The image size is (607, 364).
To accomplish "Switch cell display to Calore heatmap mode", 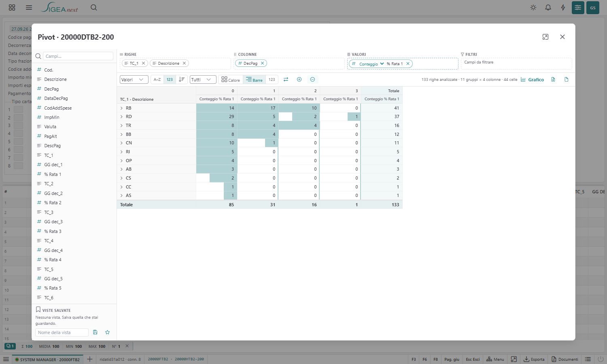I will click(231, 80).
